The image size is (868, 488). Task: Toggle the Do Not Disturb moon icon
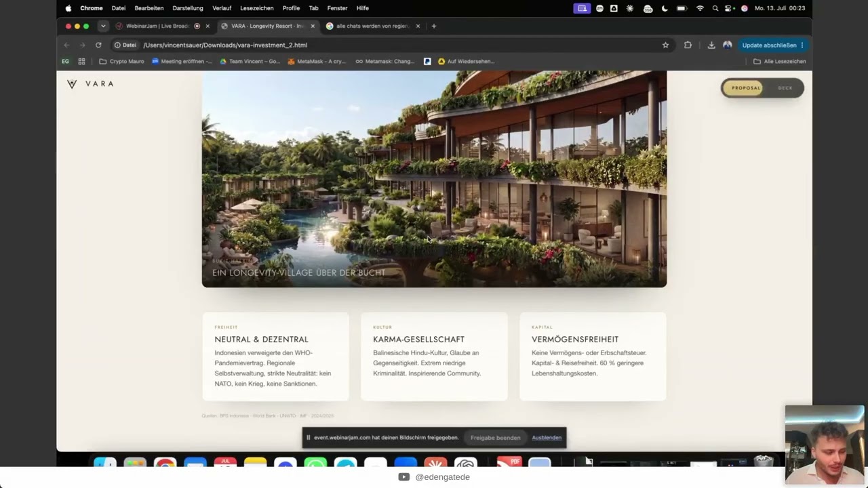[x=665, y=8]
